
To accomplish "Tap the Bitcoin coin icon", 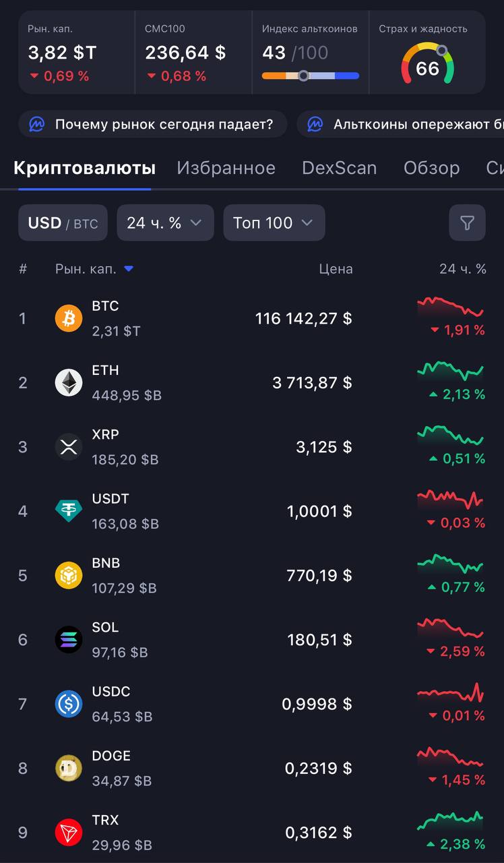I will click(69, 318).
